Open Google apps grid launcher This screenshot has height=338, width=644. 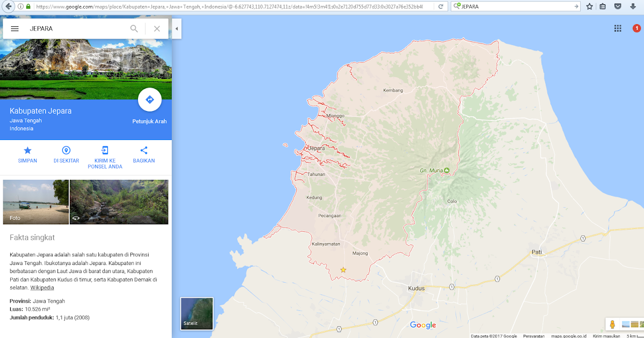click(x=618, y=28)
